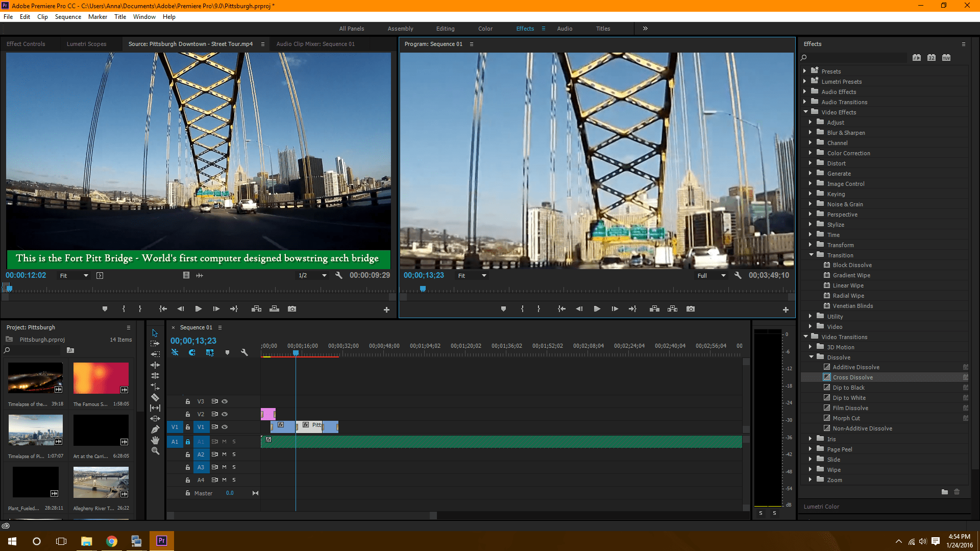This screenshot has width=980, height=551.
Task: Toggle the lock on the A1 track
Action: coord(188,442)
